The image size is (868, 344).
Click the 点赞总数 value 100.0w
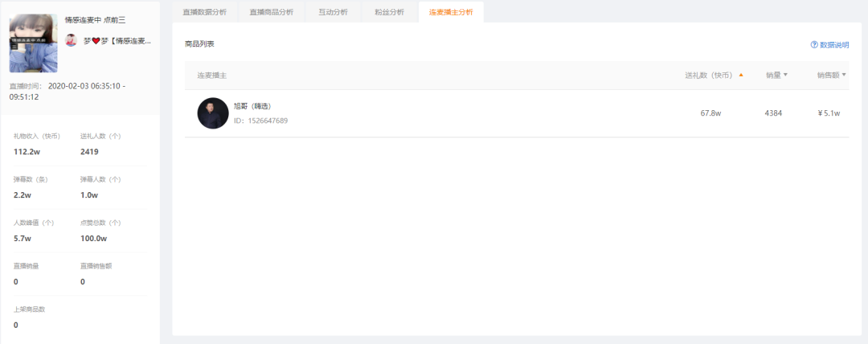(x=93, y=238)
